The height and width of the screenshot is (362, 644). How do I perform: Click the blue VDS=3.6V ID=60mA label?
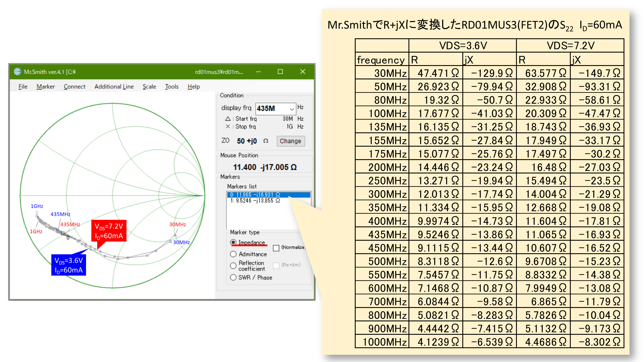pyautogui.click(x=69, y=265)
